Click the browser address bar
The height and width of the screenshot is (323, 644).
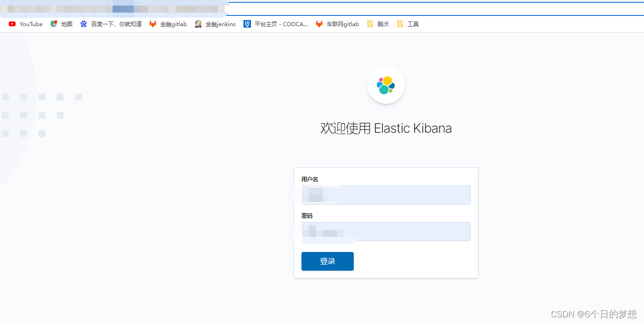[x=322, y=9]
